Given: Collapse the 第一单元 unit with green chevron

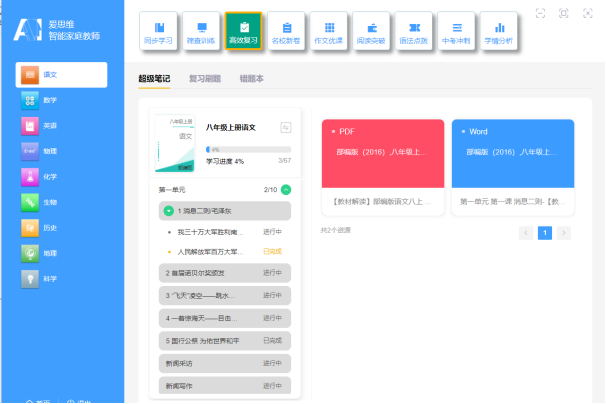Looking at the screenshot, I should pyautogui.click(x=286, y=189).
